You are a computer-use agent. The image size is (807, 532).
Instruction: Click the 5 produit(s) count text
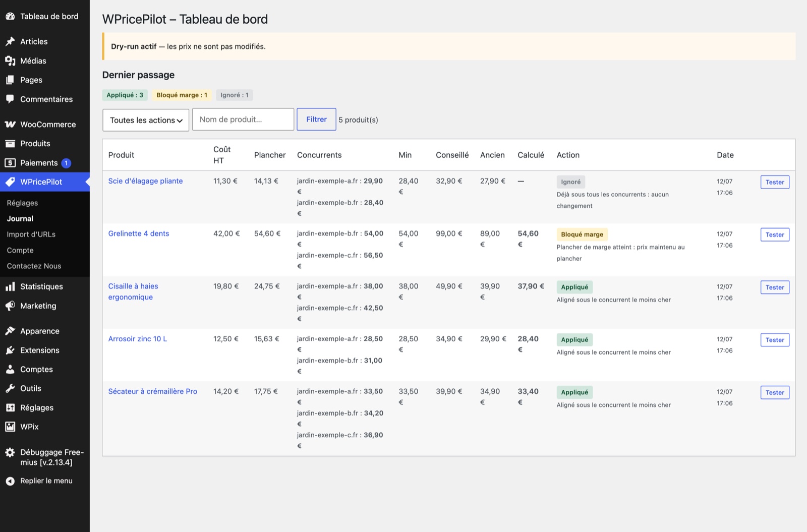tap(358, 120)
